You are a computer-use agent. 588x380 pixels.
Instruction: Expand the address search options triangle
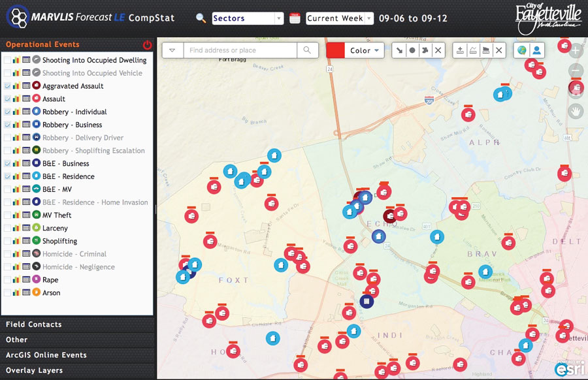(172, 50)
